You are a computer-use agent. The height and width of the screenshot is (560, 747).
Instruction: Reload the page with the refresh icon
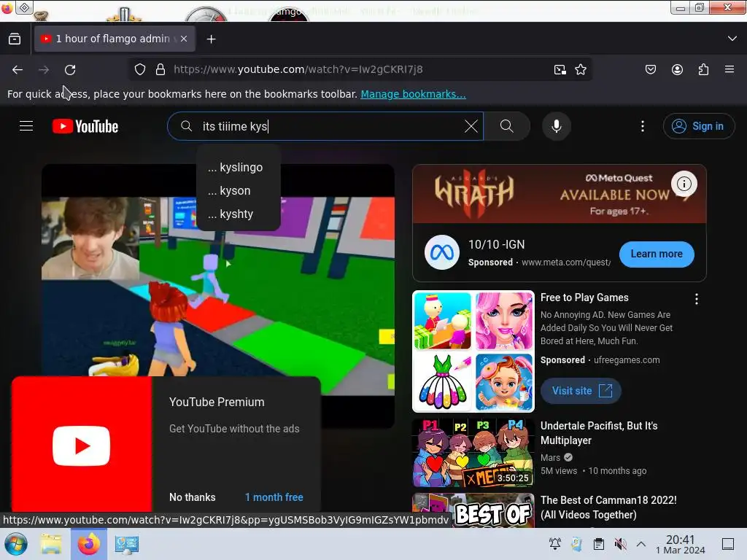(70, 69)
